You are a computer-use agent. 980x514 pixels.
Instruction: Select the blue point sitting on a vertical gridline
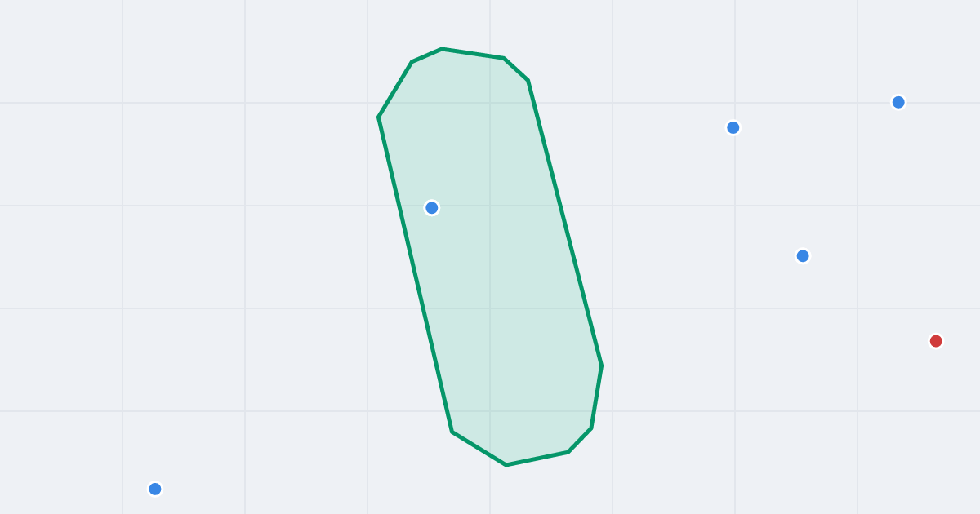click(733, 127)
